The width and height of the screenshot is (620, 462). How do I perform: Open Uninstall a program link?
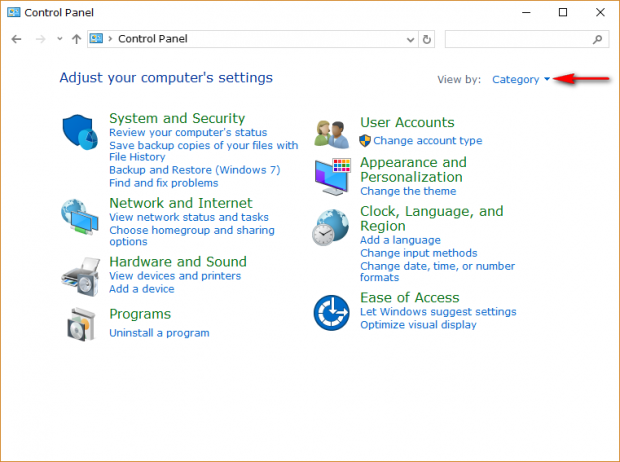tap(159, 333)
